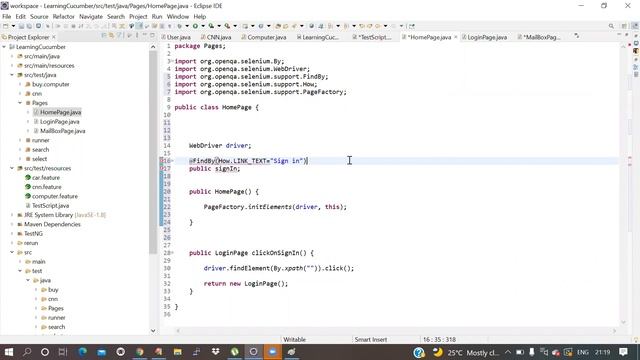The height and width of the screenshot is (360, 640).
Task: Open the Debug icon dropdown arrow
Action: [187, 26]
